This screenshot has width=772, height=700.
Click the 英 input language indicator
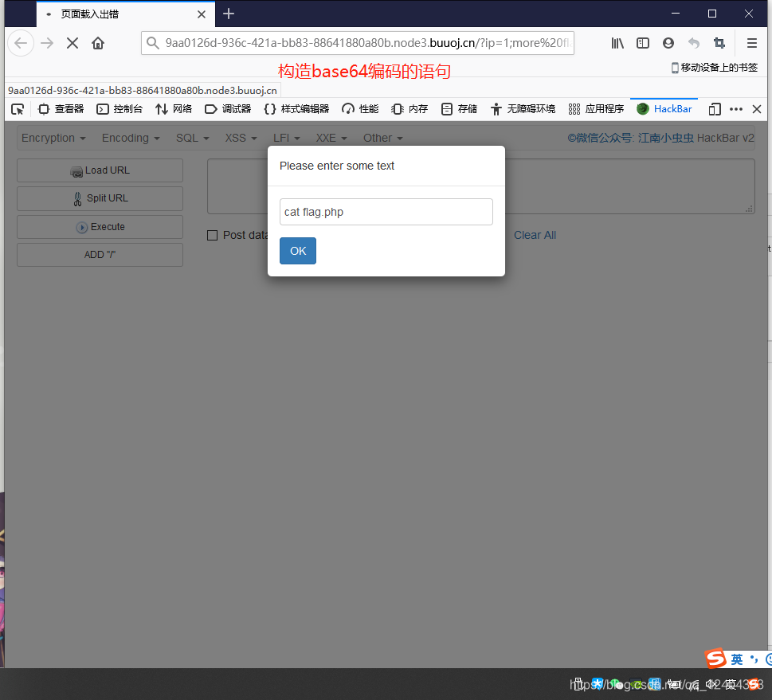pyautogui.click(x=737, y=659)
